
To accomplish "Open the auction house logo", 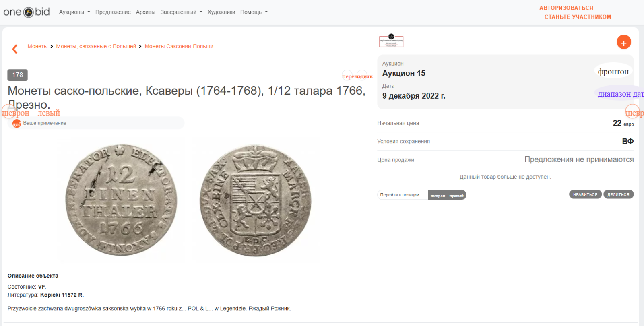I will tap(391, 41).
